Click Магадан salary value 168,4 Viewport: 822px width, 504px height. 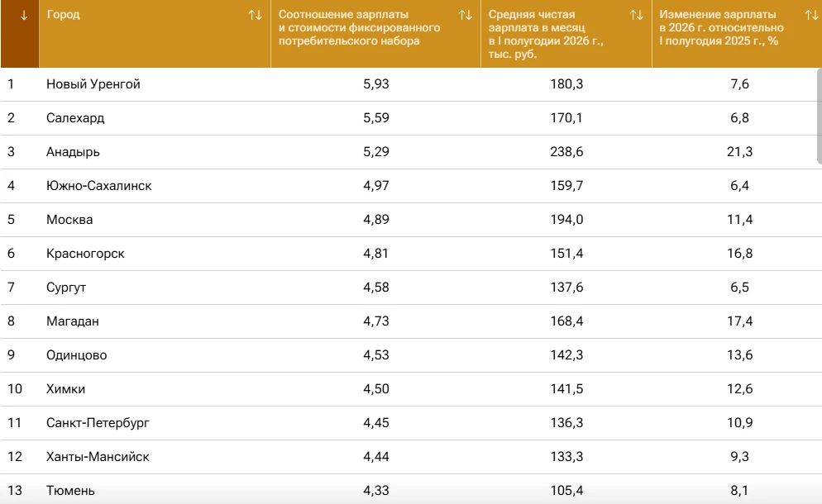pyautogui.click(x=566, y=321)
